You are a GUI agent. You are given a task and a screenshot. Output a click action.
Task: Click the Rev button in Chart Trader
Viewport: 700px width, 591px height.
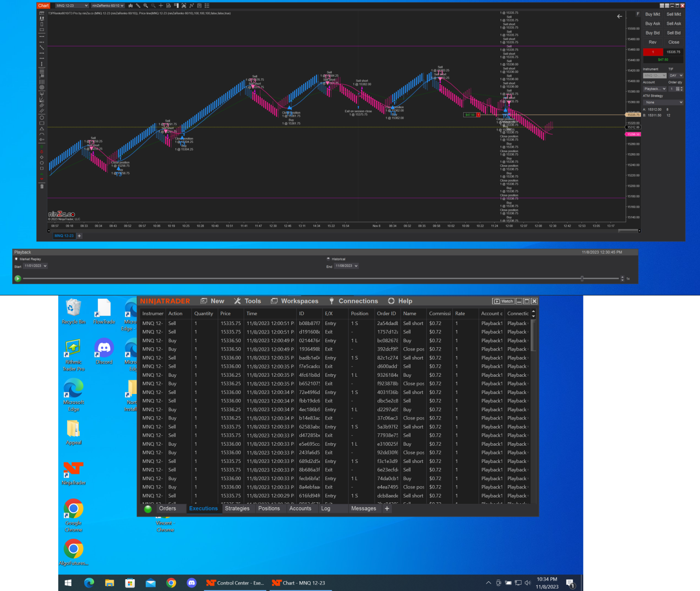[x=653, y=42]
